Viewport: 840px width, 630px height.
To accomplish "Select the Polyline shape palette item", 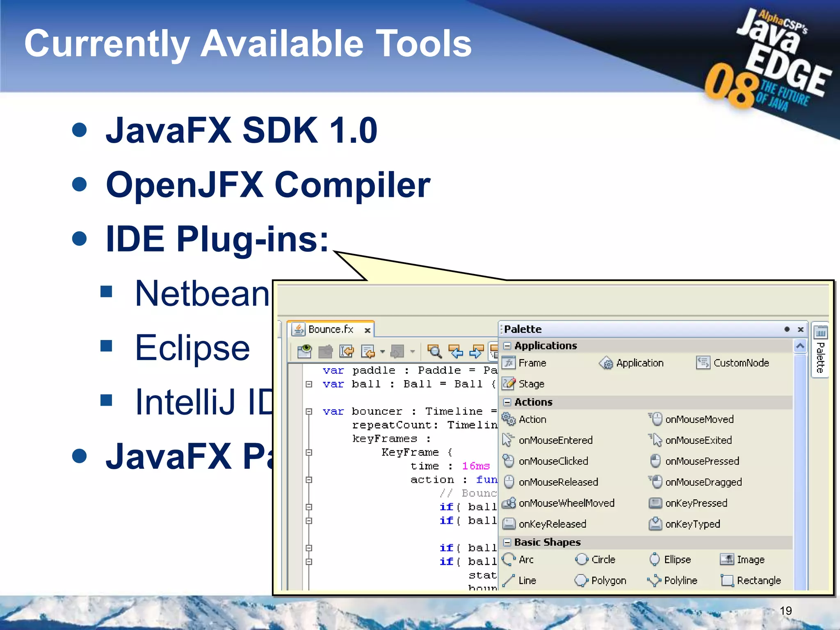I will pos(672,580).
